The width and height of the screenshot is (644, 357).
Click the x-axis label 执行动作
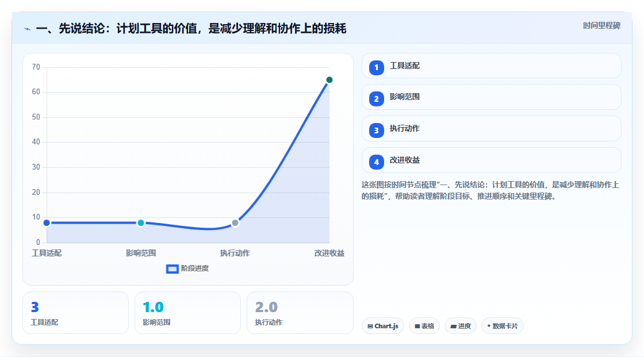tap(235, 254)
